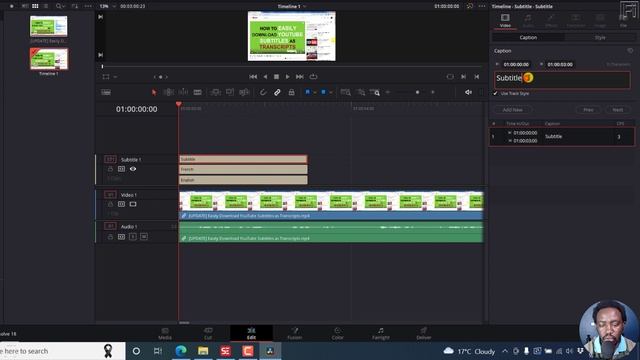
Task: Click the Insert Clip toolbar icon
Action: coord(216,92)
